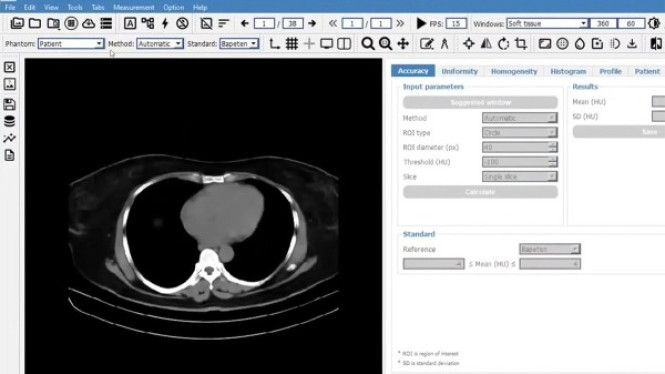The image size is (665, 374).
Task: Open the Tools menu
Action: click(75, 7)
